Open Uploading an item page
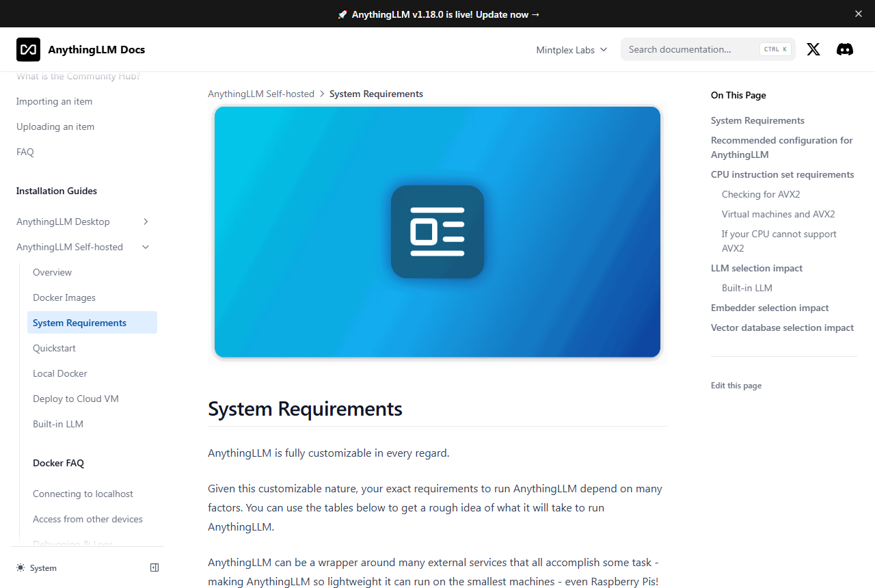Viewport: 875px width, 588px height. tap(55, 126)
